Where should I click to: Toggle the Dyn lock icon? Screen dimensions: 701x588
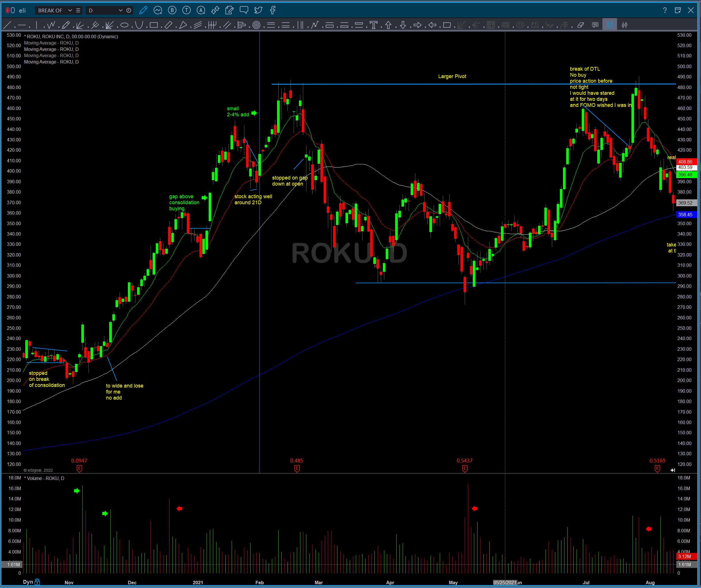click(37, 582)
